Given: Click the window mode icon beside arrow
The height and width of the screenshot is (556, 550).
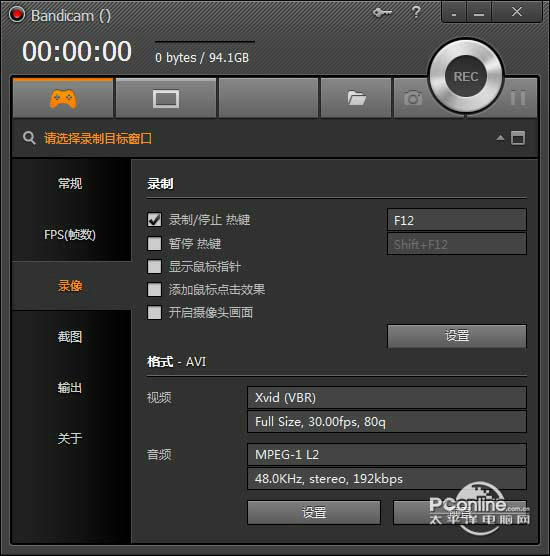Looking at the screenshot, I should [518, 138].
